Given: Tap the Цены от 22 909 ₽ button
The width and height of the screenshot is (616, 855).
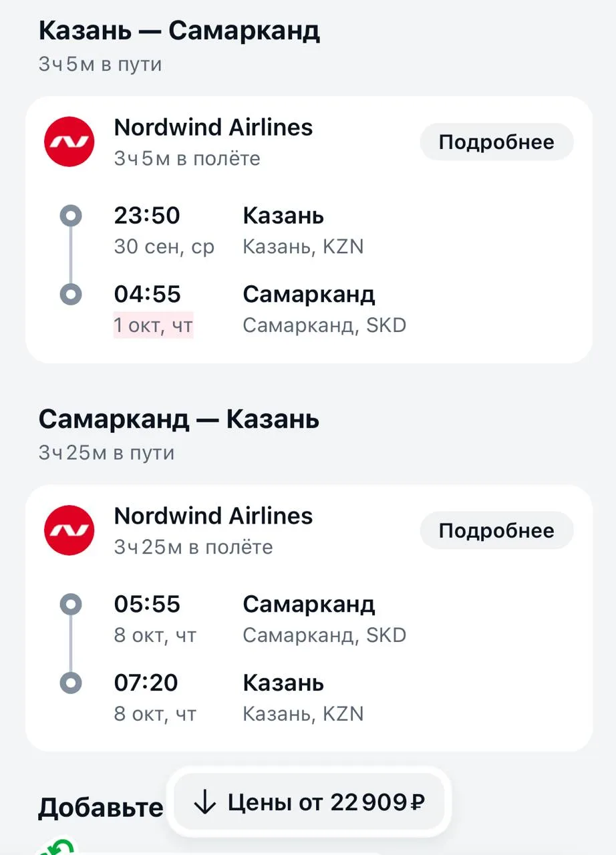Looking at the screenshot, I should coord(309,802).
